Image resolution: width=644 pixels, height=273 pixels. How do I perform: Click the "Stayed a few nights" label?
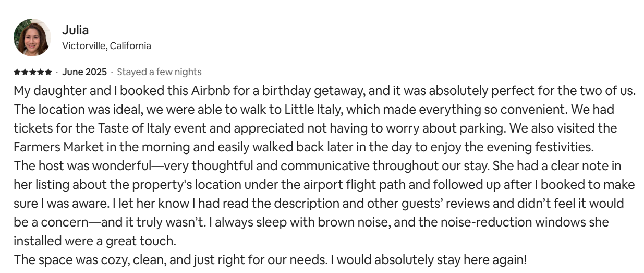[159, 72]
